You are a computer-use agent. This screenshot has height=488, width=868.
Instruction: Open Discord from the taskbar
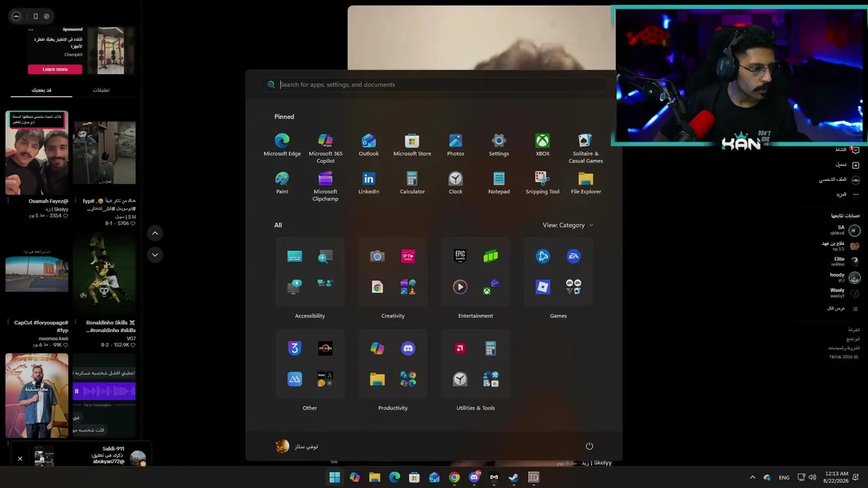point(474,477)
